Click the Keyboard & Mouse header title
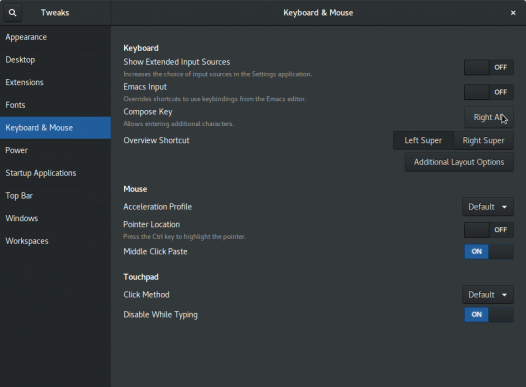 [318, 13]
